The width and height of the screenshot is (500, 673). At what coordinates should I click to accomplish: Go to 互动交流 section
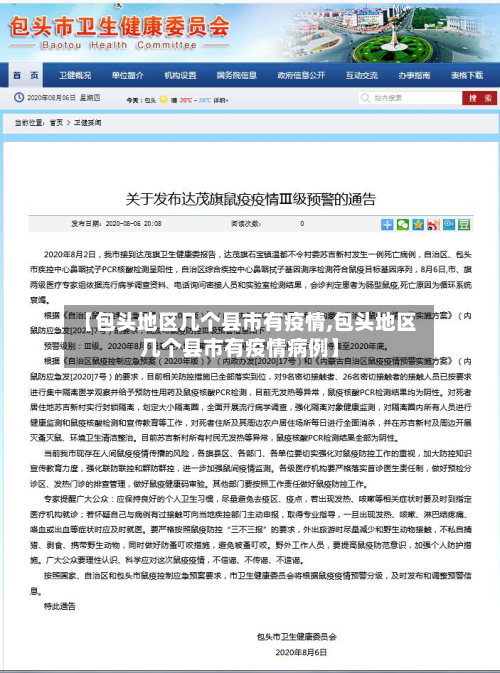pos(362,75)
